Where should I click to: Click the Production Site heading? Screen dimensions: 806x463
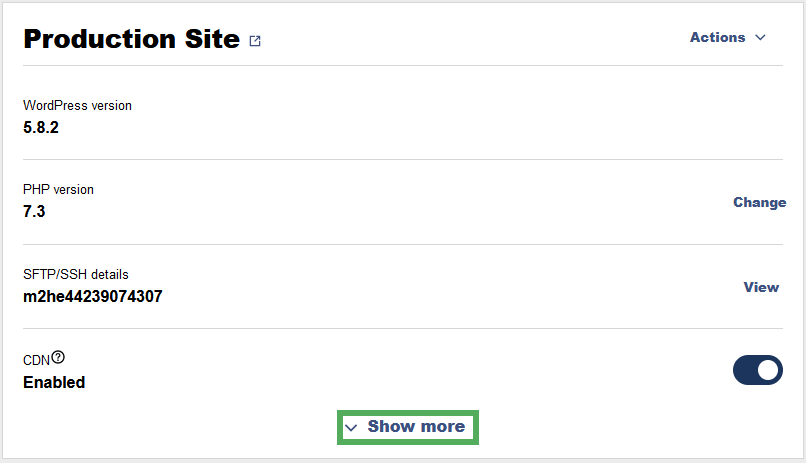132,39
